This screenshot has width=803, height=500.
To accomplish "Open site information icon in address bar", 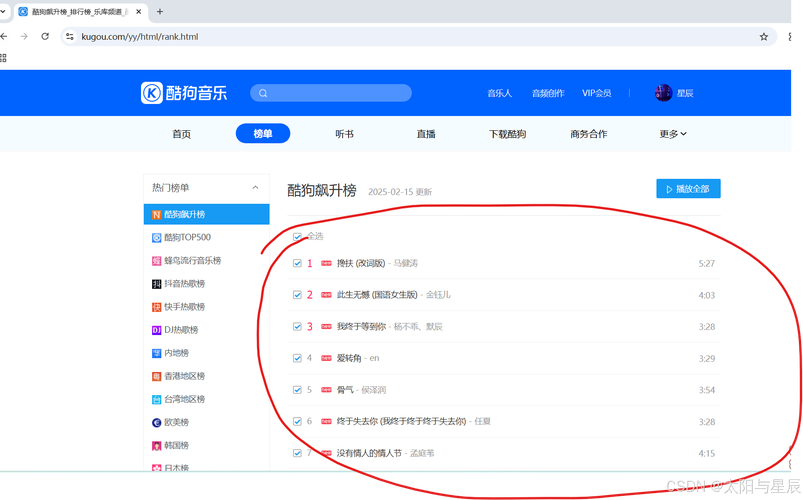I will click(x=70, y=36).
